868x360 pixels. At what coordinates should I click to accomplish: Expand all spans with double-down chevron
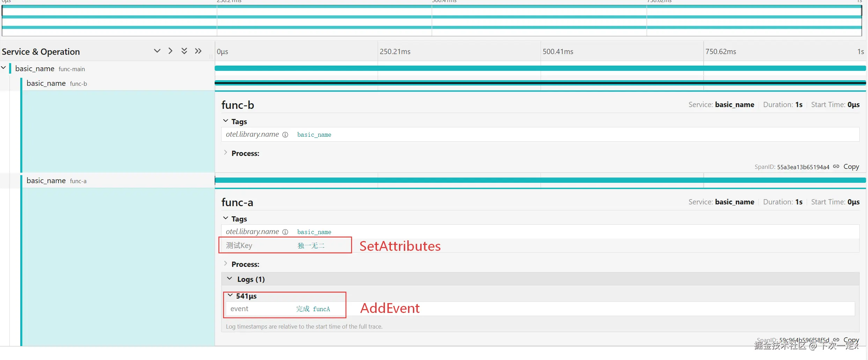(184, 51)
